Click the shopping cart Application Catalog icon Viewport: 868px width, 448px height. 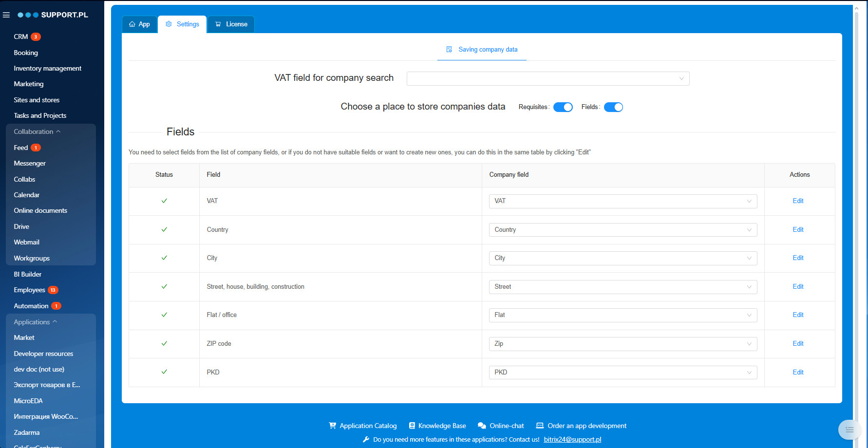333,426
